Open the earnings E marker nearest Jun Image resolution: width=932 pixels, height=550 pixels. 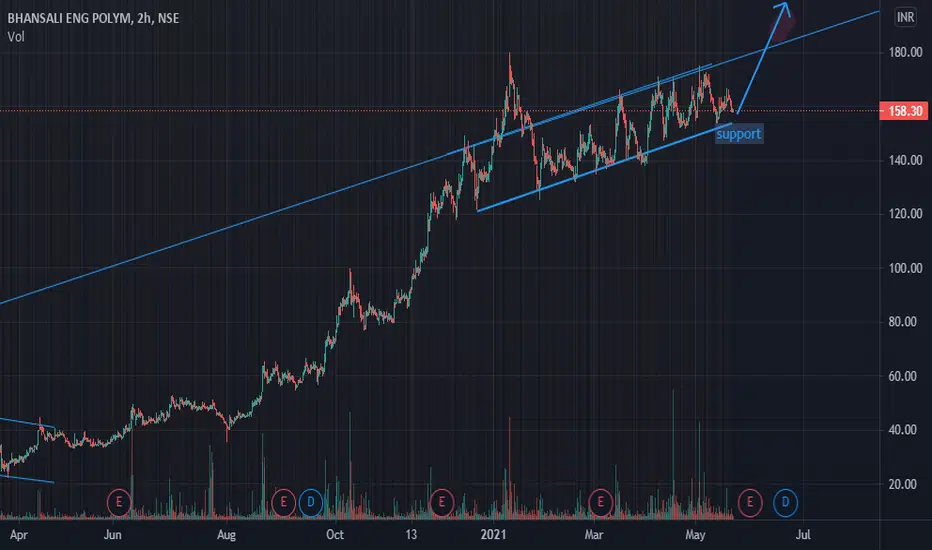(119, 502)
